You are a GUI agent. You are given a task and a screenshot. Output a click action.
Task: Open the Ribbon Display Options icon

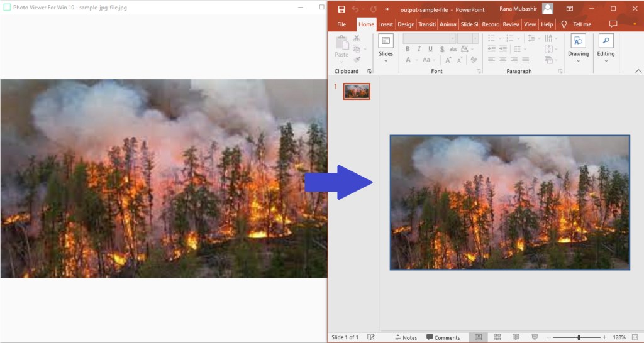[569, 9]
